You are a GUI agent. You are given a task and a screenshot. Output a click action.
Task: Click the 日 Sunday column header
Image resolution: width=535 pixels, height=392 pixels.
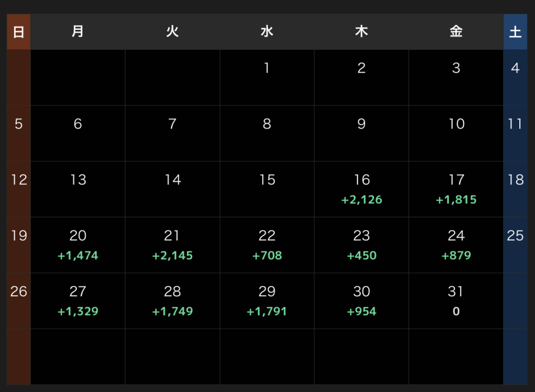(x=18, y=32)
